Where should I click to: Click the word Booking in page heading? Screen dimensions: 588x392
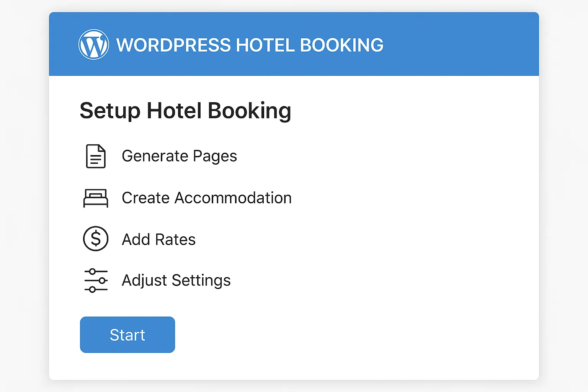(249, 111)
